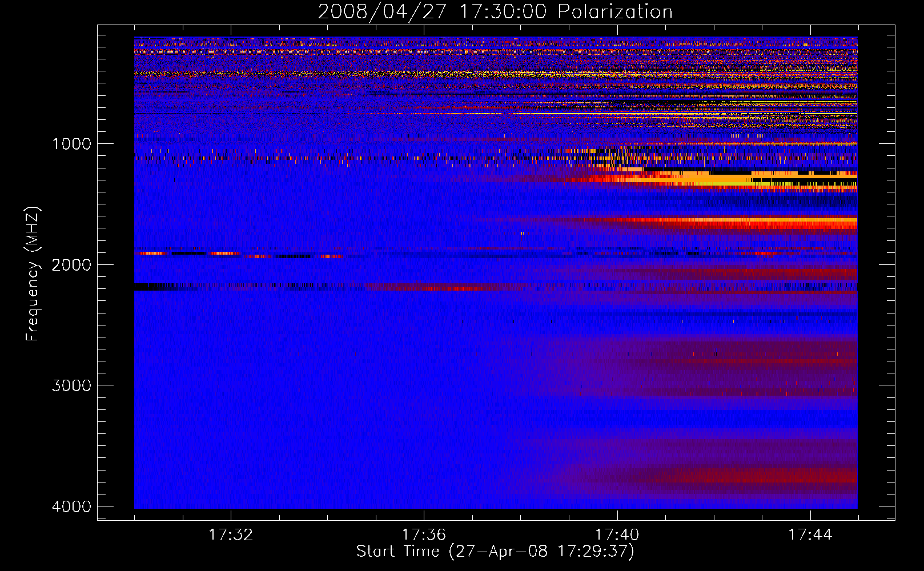Click the "3000" frequency tick label
The image size is (924, 571).
71,385
